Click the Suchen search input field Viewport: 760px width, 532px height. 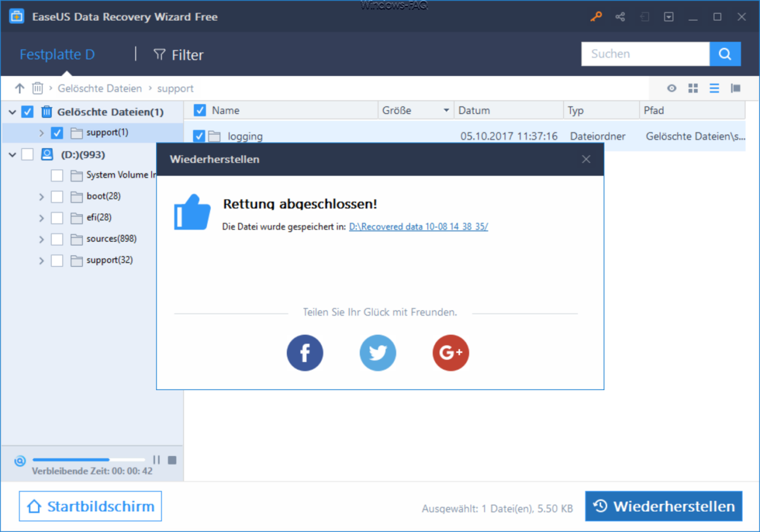pos(645,54)
